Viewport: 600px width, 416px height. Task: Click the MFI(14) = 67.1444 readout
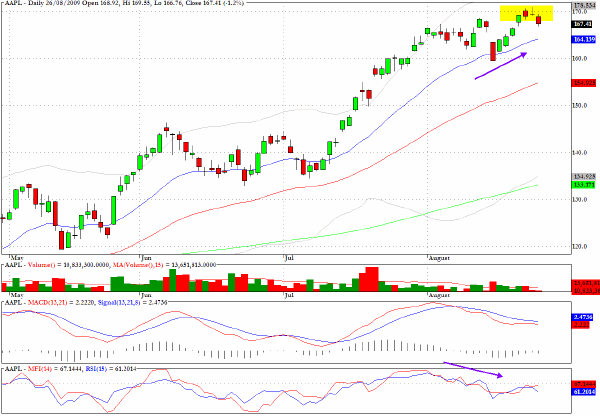click(55, 369)
